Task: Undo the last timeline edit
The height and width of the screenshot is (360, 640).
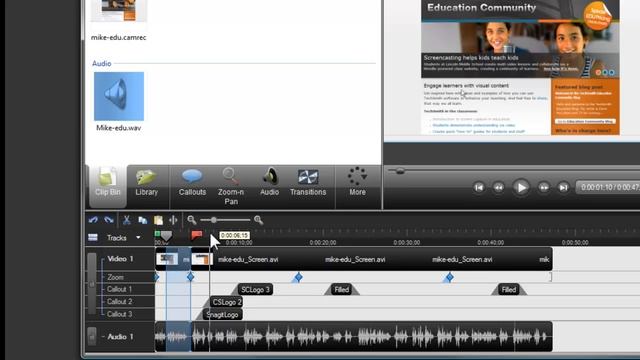Action: click(93, 220)
